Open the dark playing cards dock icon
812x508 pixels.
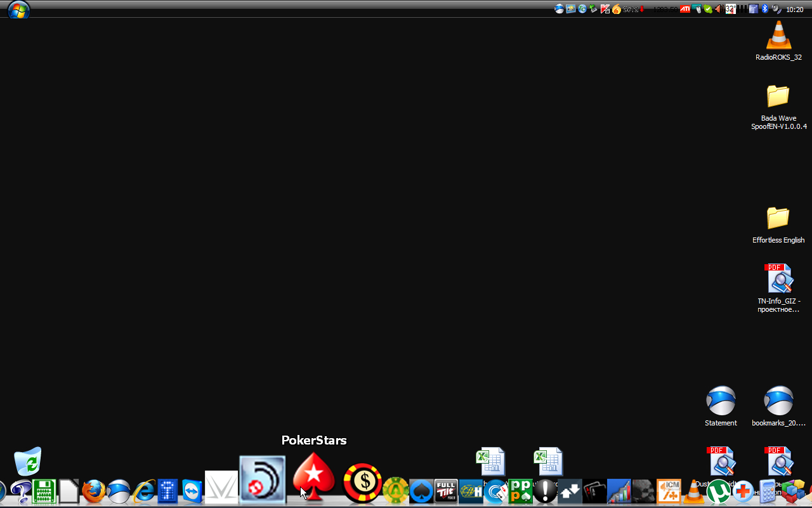tap(595, 491)
